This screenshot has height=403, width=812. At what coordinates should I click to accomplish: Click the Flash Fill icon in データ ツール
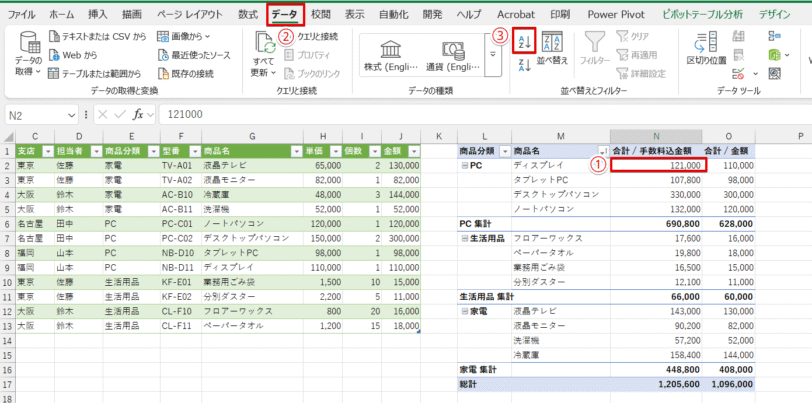738,36
